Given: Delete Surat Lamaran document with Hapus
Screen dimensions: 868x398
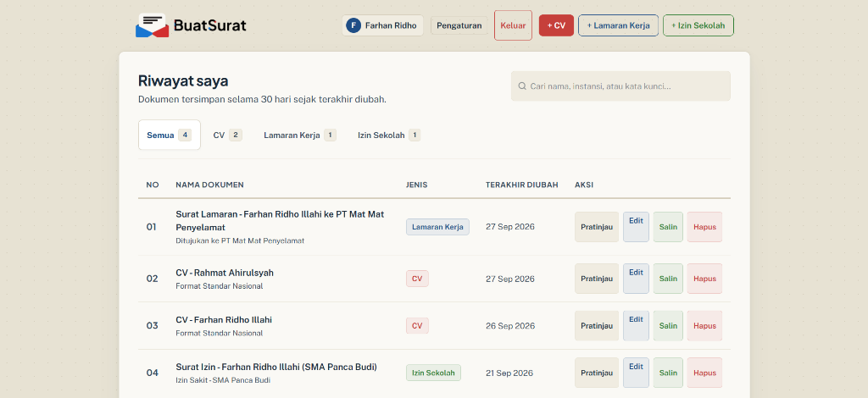Looking at the screenshot, I should 704,227.
